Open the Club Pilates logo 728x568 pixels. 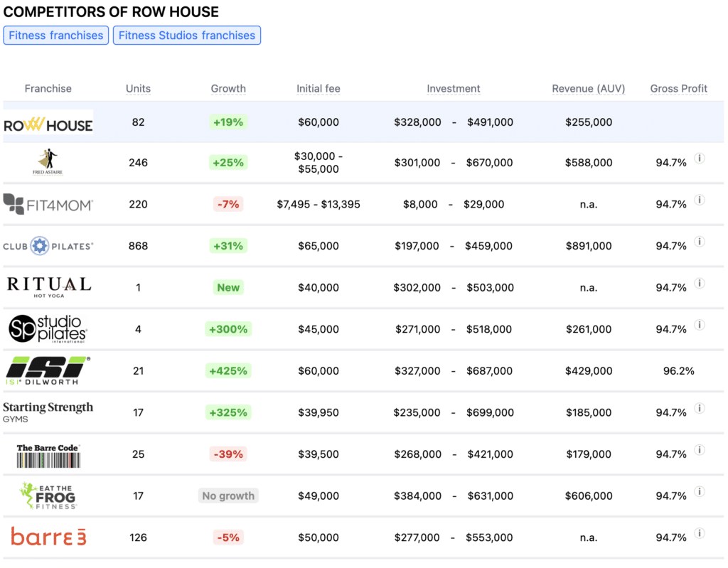click(x=48, y=246)
